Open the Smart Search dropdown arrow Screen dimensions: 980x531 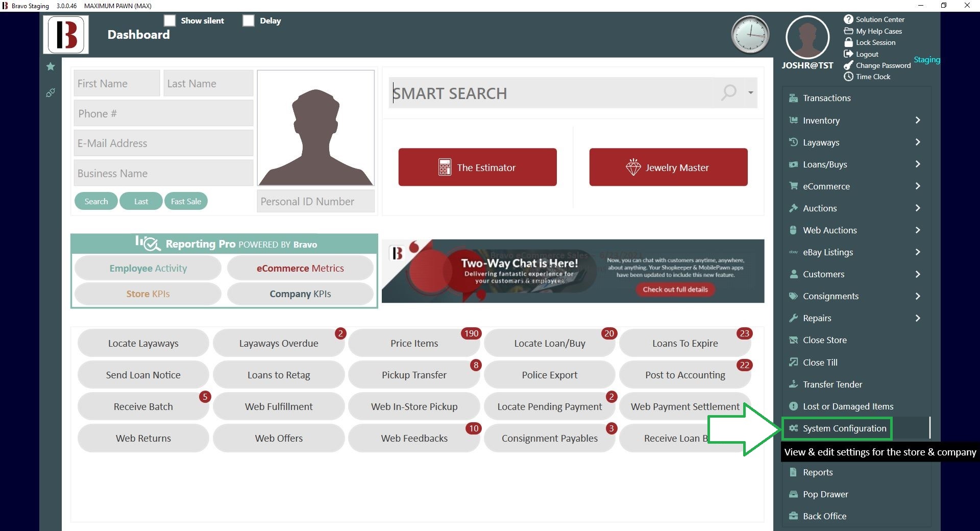(751, 92)
